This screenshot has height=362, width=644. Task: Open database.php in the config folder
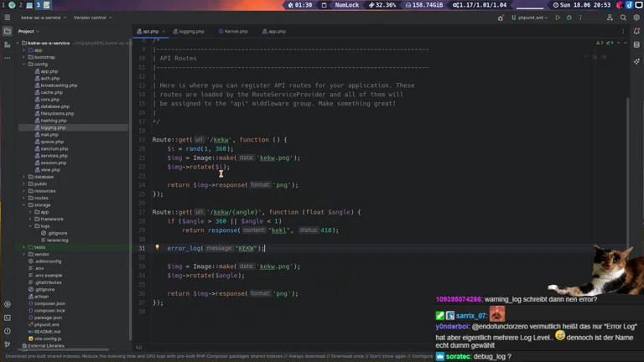pyautogui.click(x=55, y=106)
